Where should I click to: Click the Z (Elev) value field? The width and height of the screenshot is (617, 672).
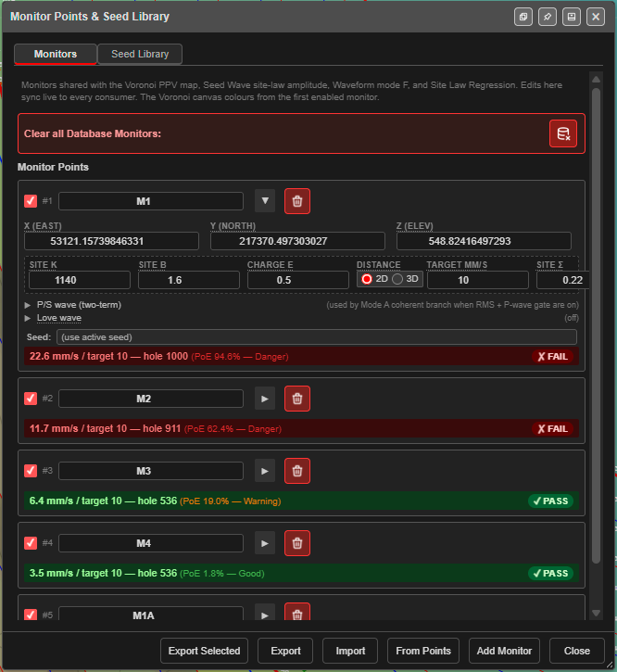click(x=484, y=241)
